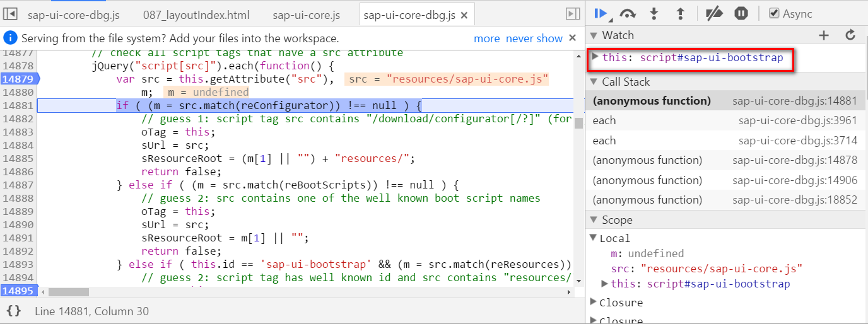Open the sap-ui-core.js tab
Viewport: 868px width, 324px height.
click(x=307, y=14)
